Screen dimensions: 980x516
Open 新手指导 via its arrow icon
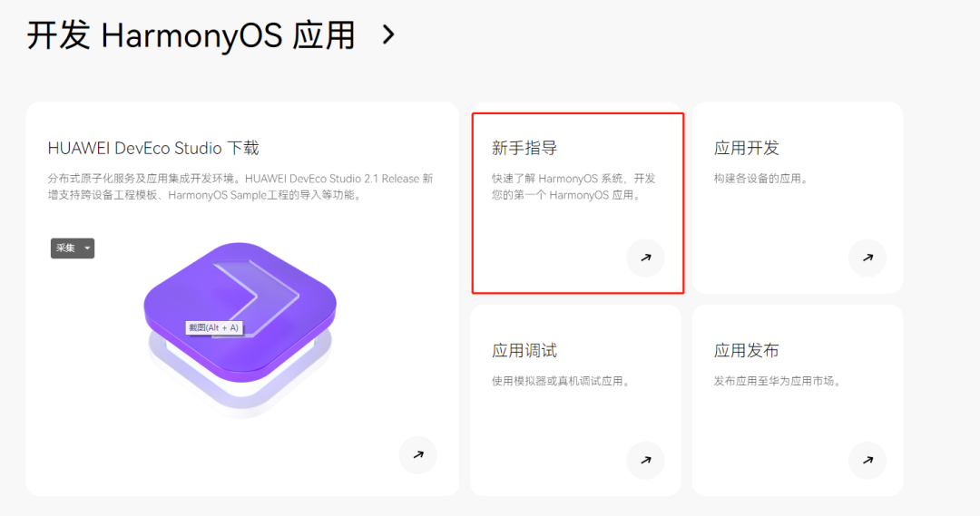(x=646, y=258)
